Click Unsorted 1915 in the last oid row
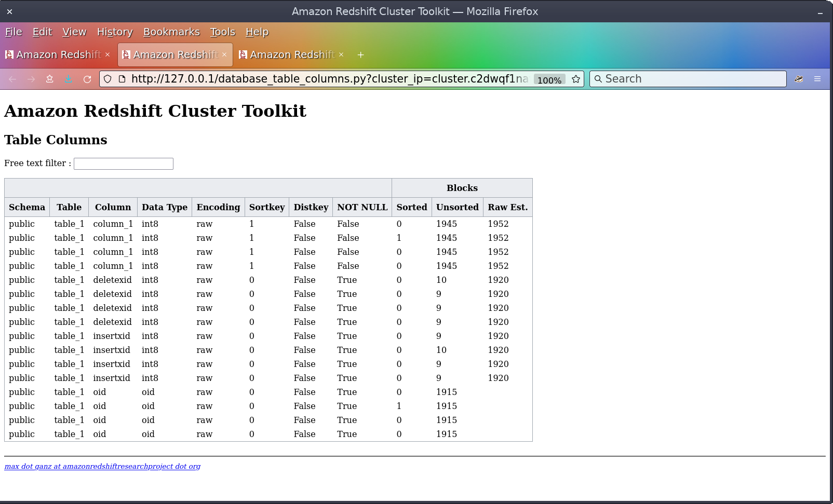The height and width of the screenshot is (504, 833). click(x=447, y=434)
